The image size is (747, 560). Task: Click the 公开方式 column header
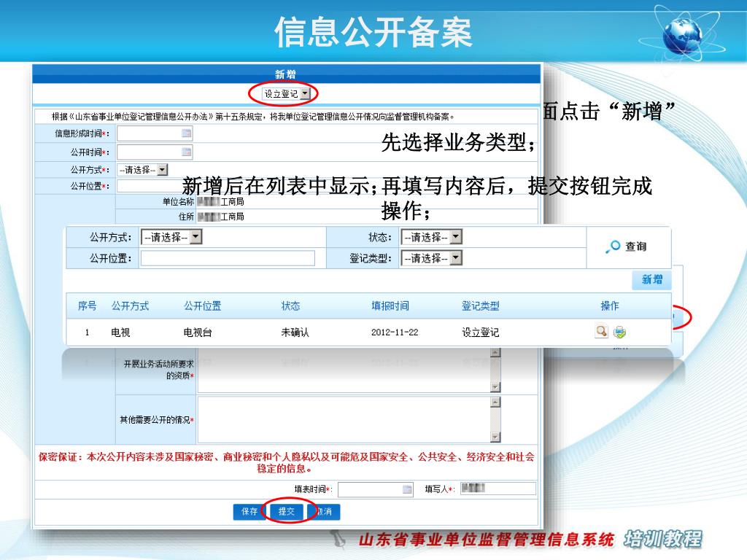coord(130,306)
